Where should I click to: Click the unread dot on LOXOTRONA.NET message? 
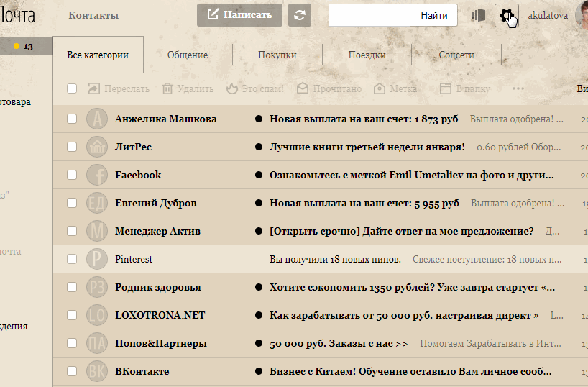coord(258,315)
